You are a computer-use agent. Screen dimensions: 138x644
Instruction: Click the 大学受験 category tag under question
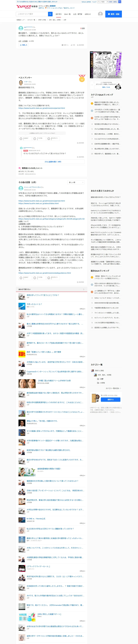coord(25,41)
